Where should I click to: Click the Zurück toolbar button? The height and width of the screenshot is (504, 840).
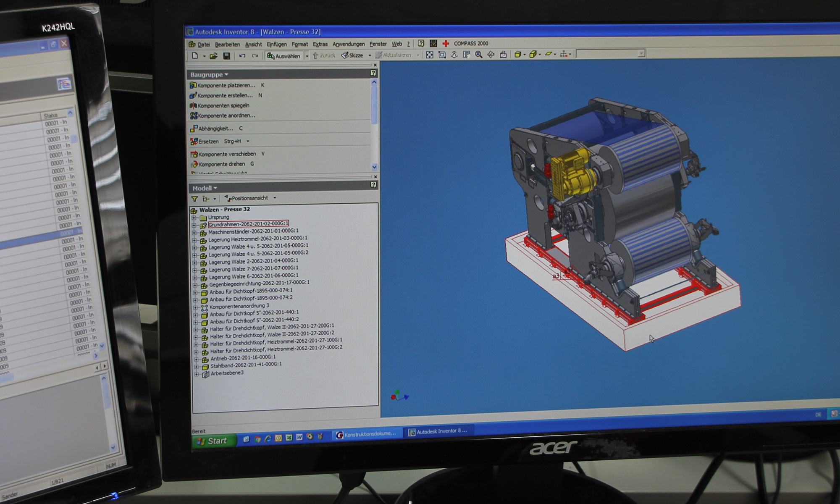[324, 55]
